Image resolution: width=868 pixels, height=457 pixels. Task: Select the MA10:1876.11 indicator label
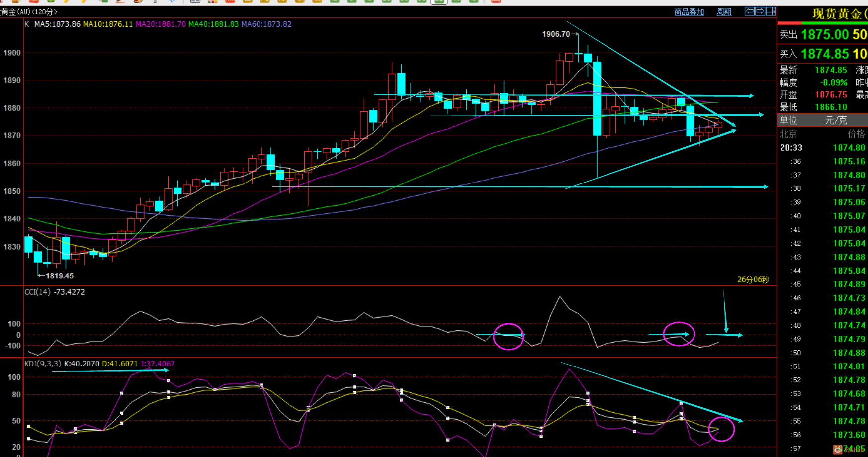(108, 24)
